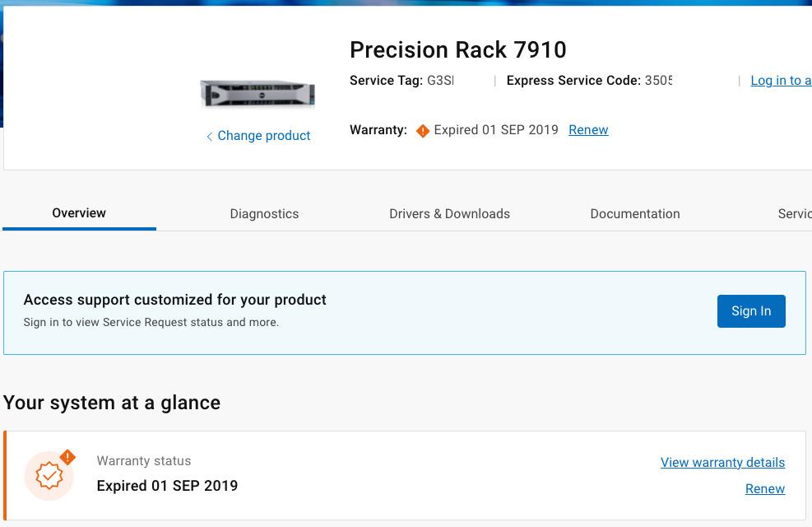Click the left chevron beside Change product
This screenshot has width=812, height=527.
click(210, 136)
